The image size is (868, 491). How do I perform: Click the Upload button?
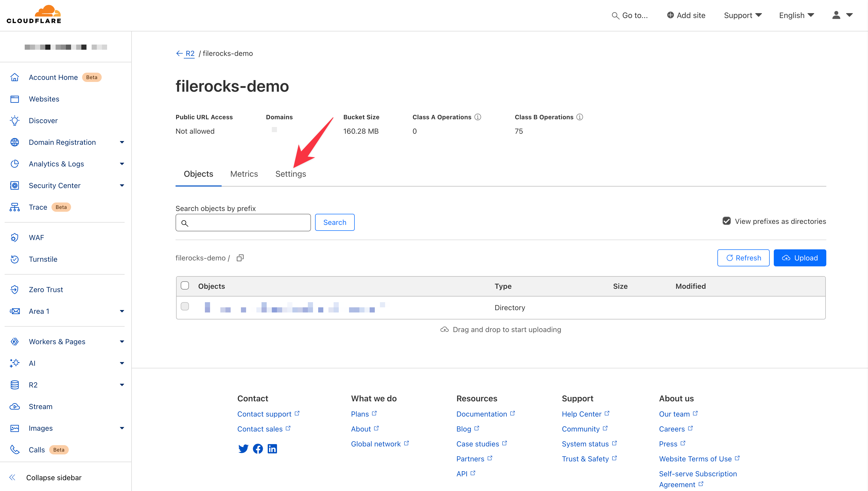click(x=800, y=258)
